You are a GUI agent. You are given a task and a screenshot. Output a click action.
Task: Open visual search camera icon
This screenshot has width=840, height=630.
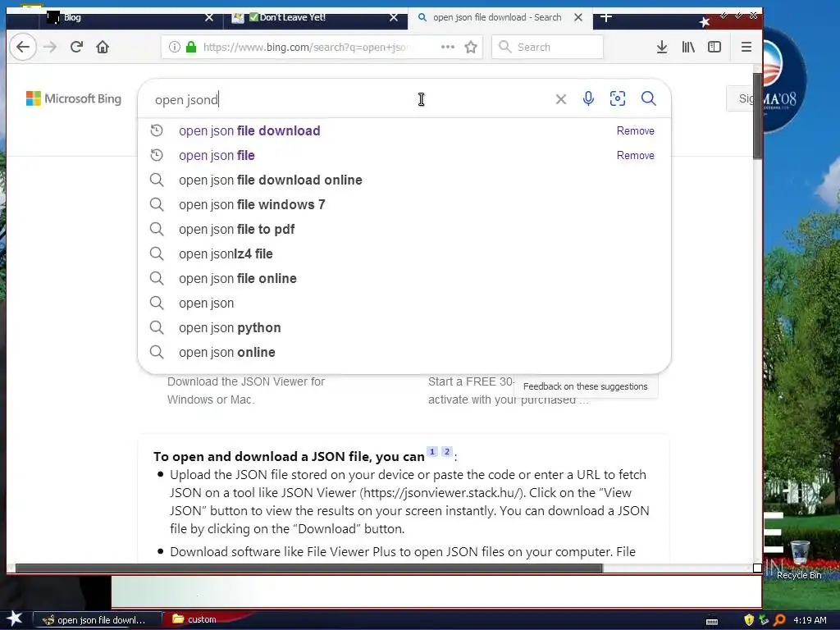pyautogui.click(x=618, y=98)
